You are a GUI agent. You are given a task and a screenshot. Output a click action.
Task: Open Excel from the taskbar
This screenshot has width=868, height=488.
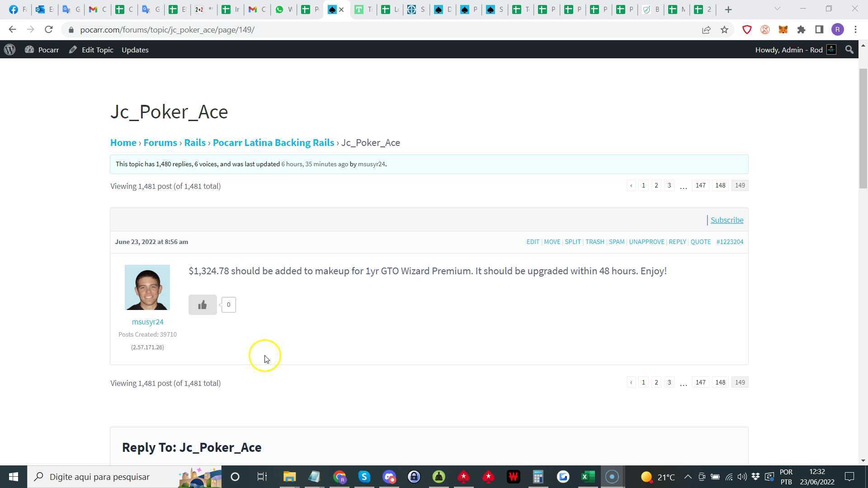click(588, 477)
